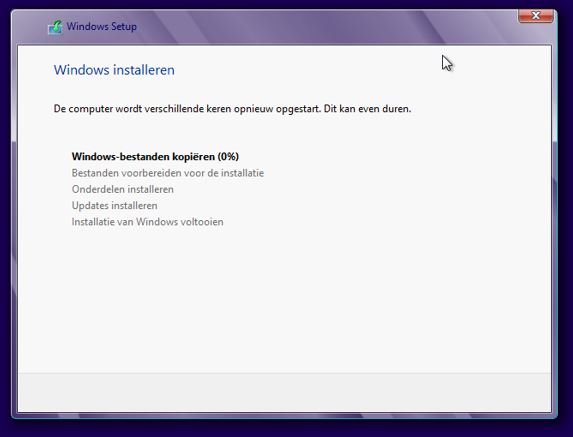Click the 'Windows installeren' heading
Screen dimensions: 573x437
114,70
